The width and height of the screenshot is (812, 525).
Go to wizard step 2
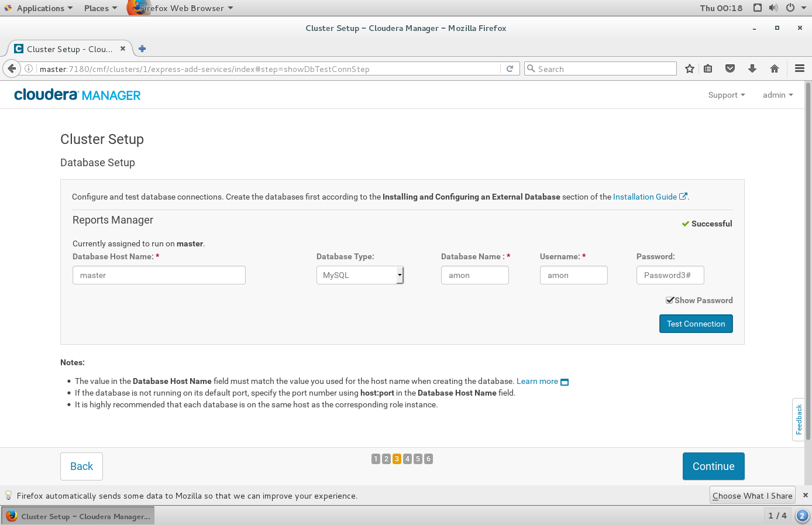tap(386, 459)
